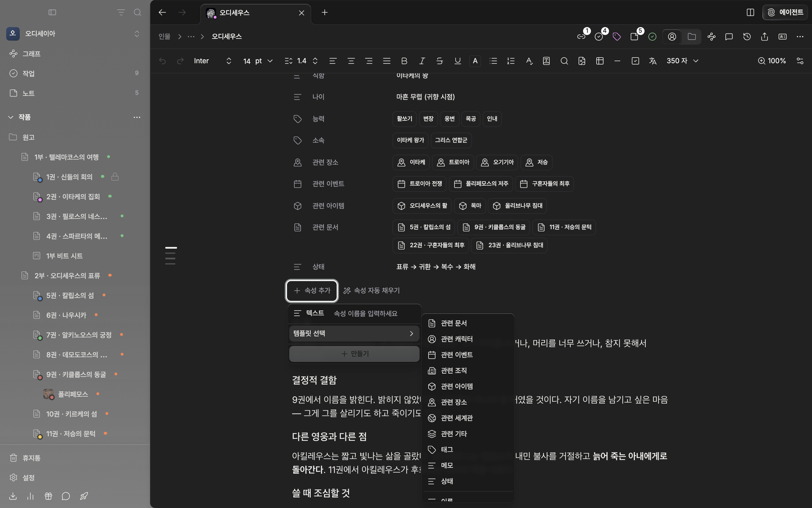Toggle italic formatting in toolbar
Image resolution: width=812 pixels, height=508 pixels.
pyautogui.click(x=422, y=61)
